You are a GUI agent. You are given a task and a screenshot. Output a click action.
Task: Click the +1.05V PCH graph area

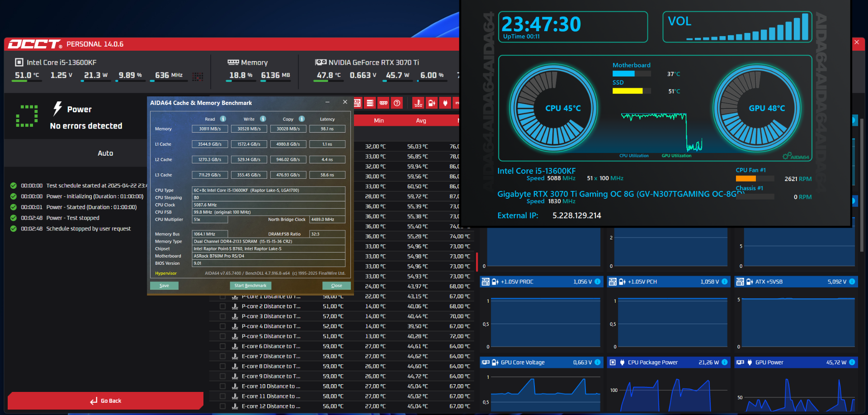(x=668, y=322)
